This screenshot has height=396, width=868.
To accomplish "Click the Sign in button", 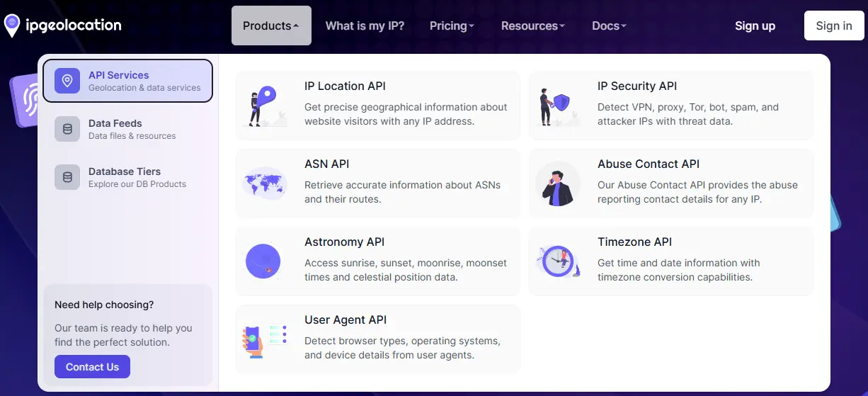I will [x=834, y=26].
